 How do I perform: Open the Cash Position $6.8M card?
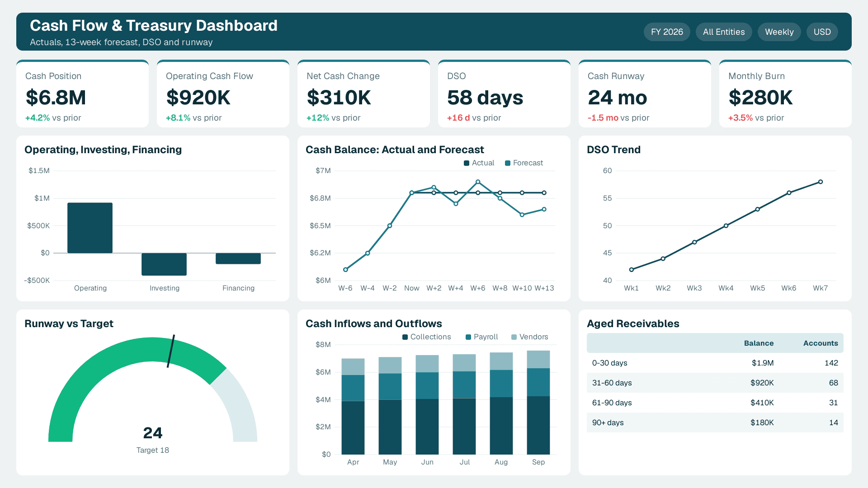[82, 94]
